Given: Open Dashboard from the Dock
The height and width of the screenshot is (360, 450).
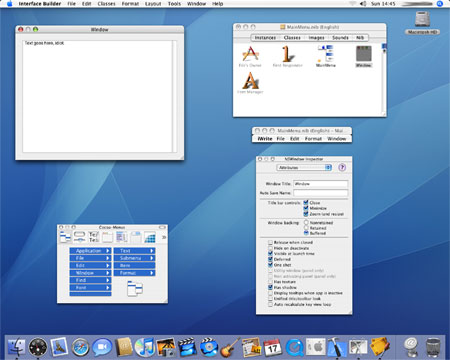Looking at the screenshot, I should (x=38, y=347).
